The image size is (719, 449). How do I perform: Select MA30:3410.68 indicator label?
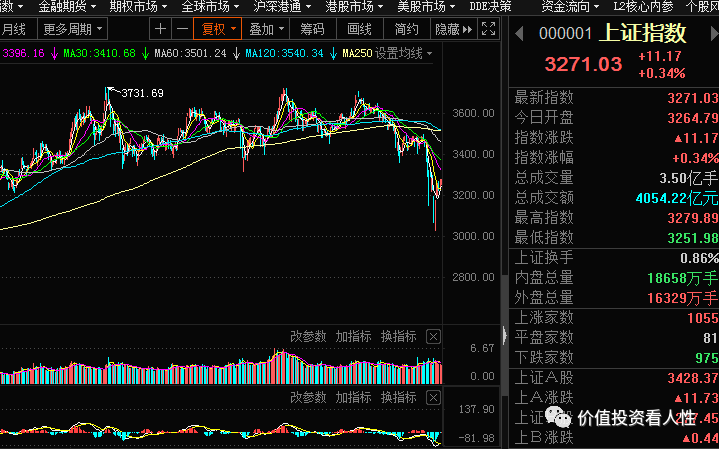tap(100, 54)
